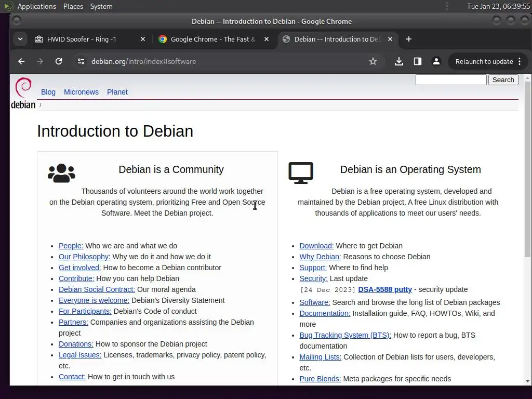
Task: Open Chrome three-dot menu
Action: (x=520, y=61)
